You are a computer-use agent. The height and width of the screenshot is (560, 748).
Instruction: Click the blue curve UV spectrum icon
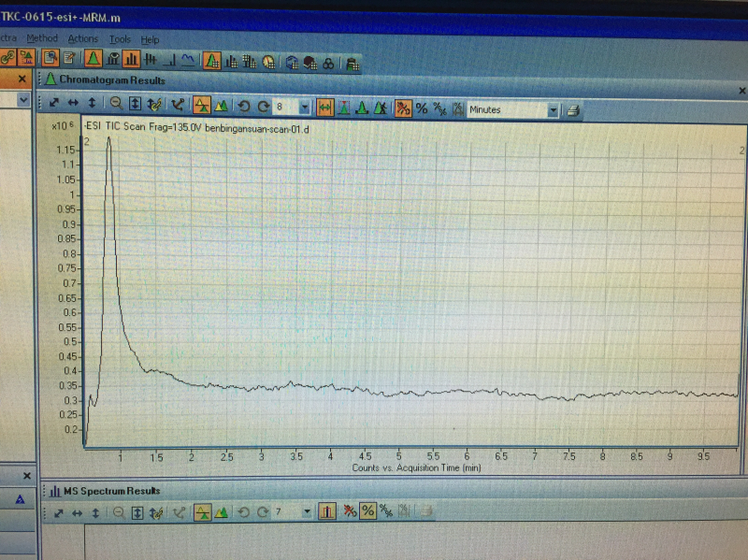(x=188, y=60)
